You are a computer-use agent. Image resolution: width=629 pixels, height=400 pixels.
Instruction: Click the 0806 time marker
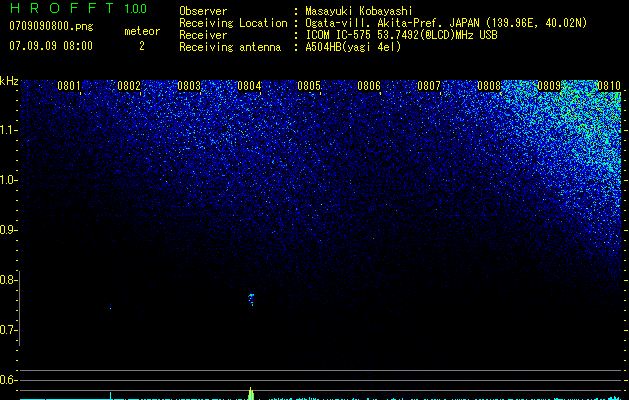coord(369,86)
